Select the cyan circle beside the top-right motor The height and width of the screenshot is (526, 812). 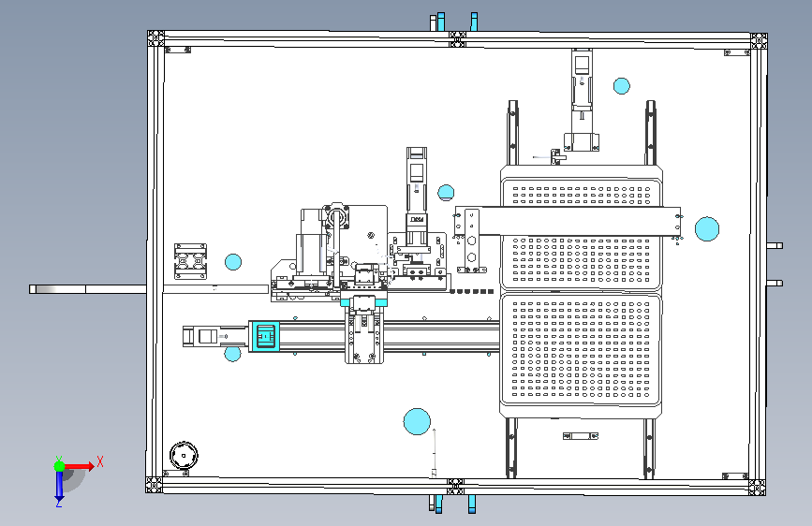[622, 86]
